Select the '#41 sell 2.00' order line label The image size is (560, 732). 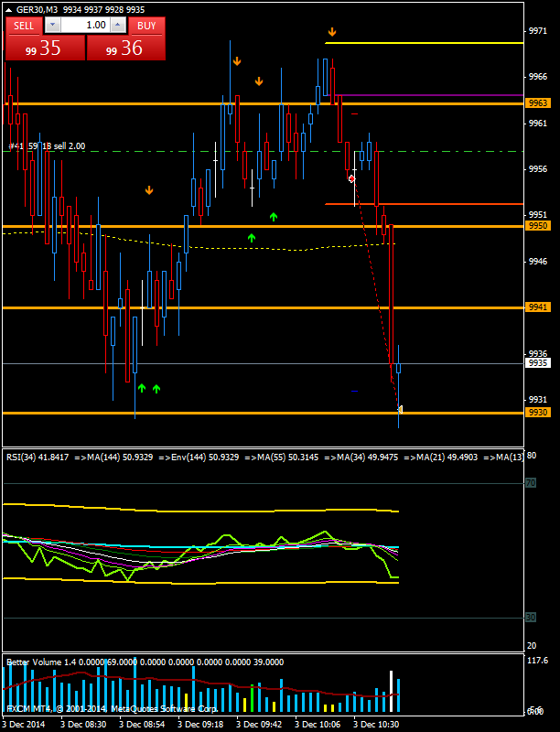pyautogui.click(x=48, y=145)
